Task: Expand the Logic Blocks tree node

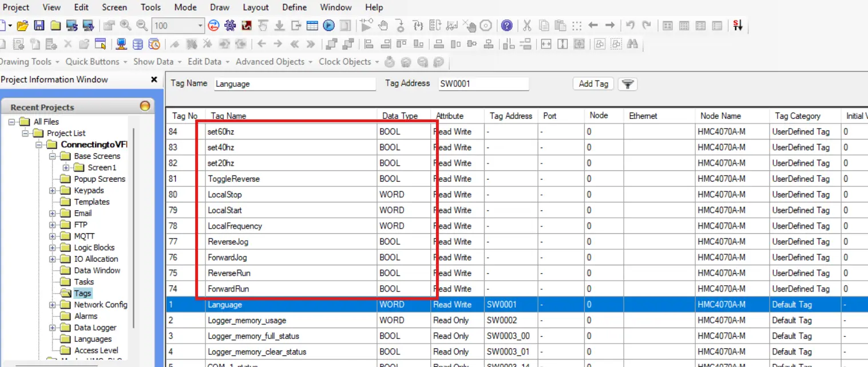Action: [53, 248]
